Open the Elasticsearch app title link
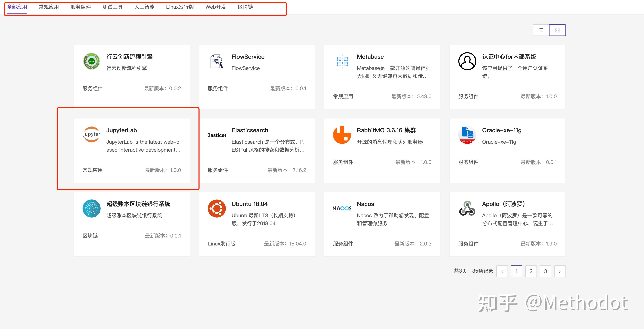 point(250,130)
